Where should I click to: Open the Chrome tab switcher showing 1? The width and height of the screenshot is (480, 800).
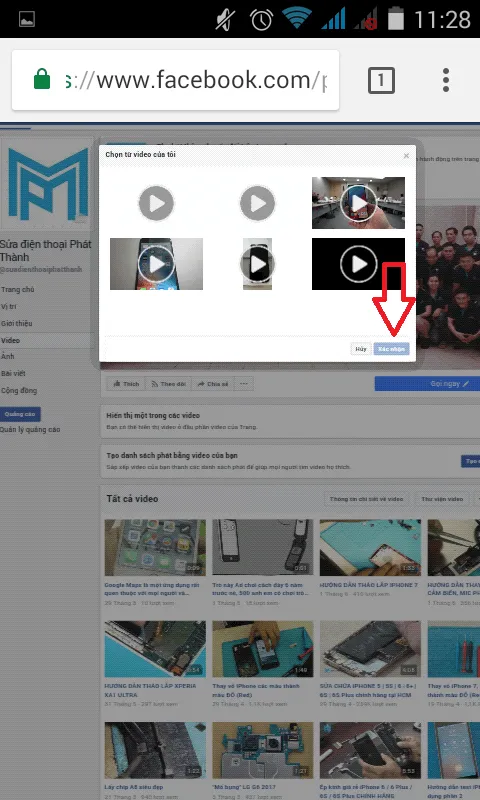(x=382, y=80)
